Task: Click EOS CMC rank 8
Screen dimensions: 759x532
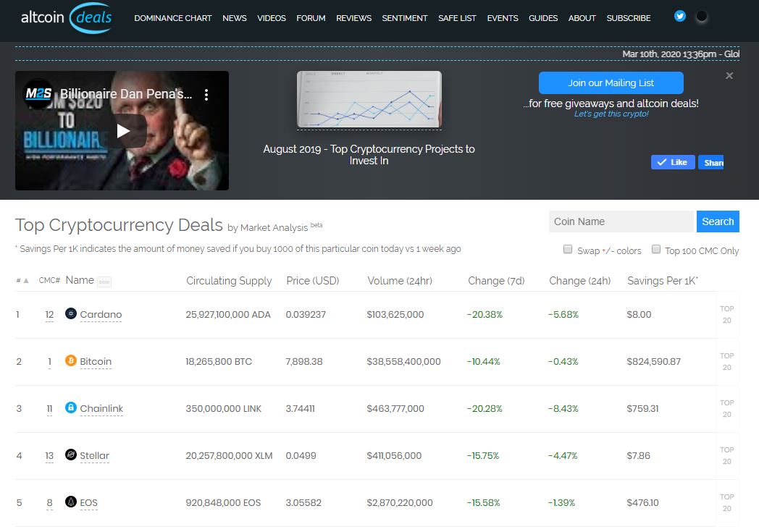Action: tap(49, 503)
